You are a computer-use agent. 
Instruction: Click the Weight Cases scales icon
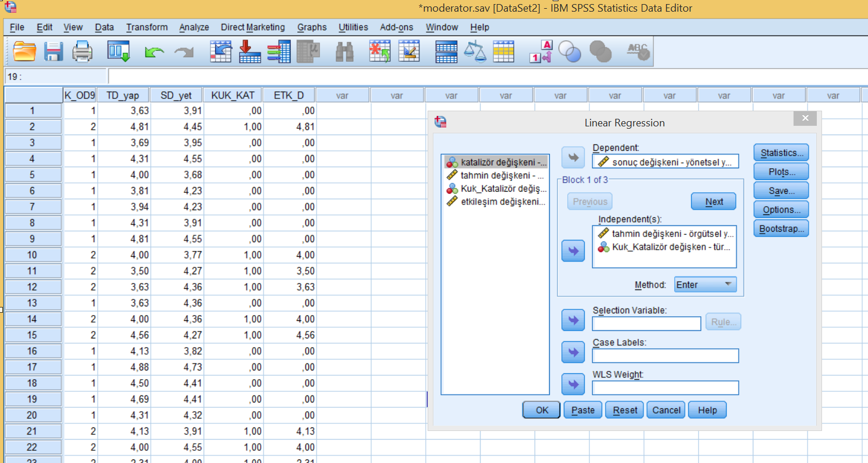pos(475,51)
